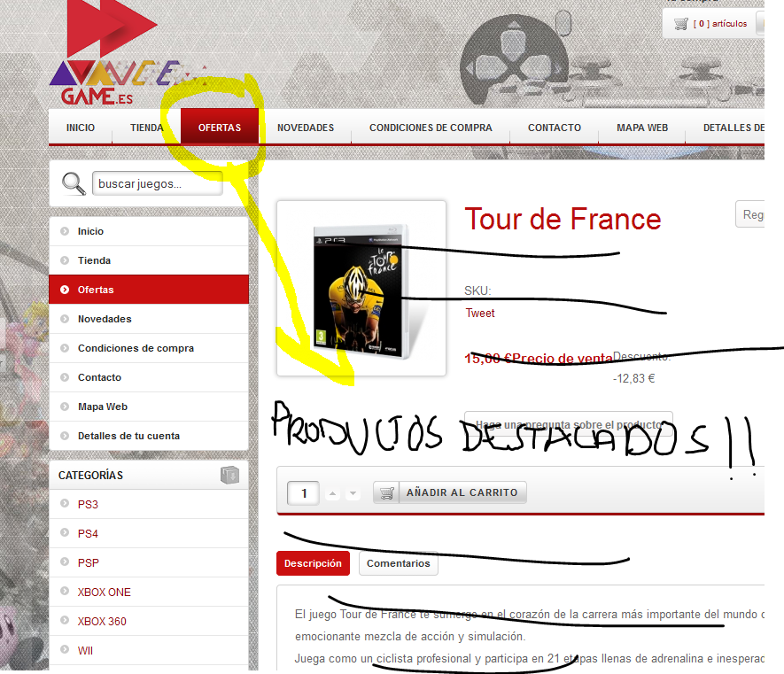Screen dimensions: 784x674
Task: Click the bullet icon beside sidebar Tienda
Action: 65,260
